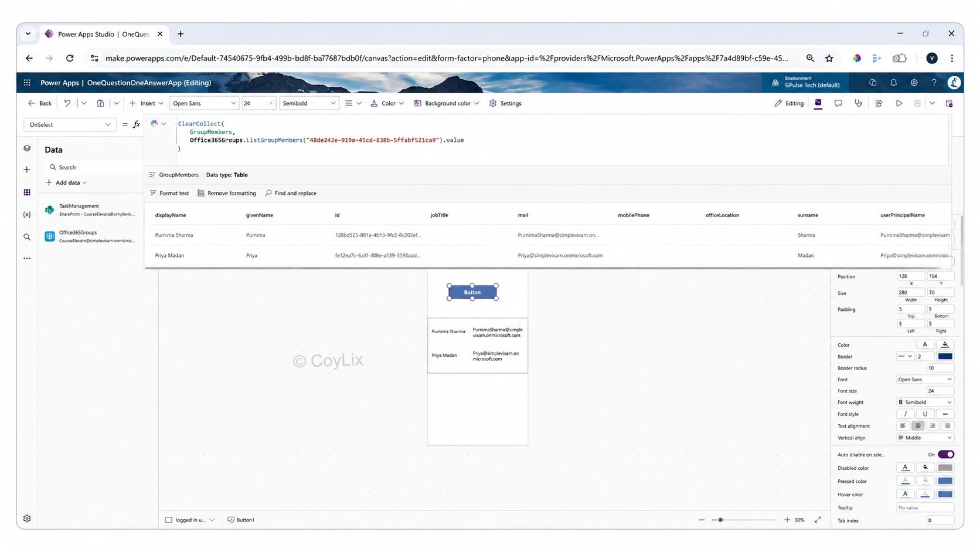
Task: Open the Variables icon in sidebar
Action: [x=27, y=215]
